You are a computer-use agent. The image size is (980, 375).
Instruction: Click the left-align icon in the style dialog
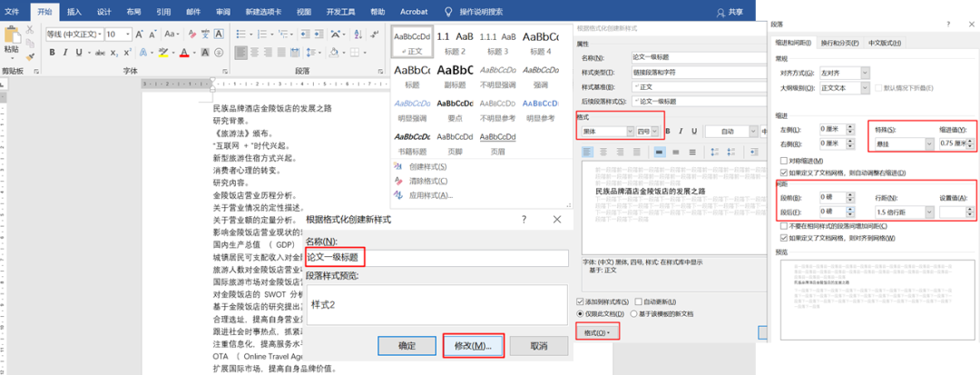[x=588, y=152]
